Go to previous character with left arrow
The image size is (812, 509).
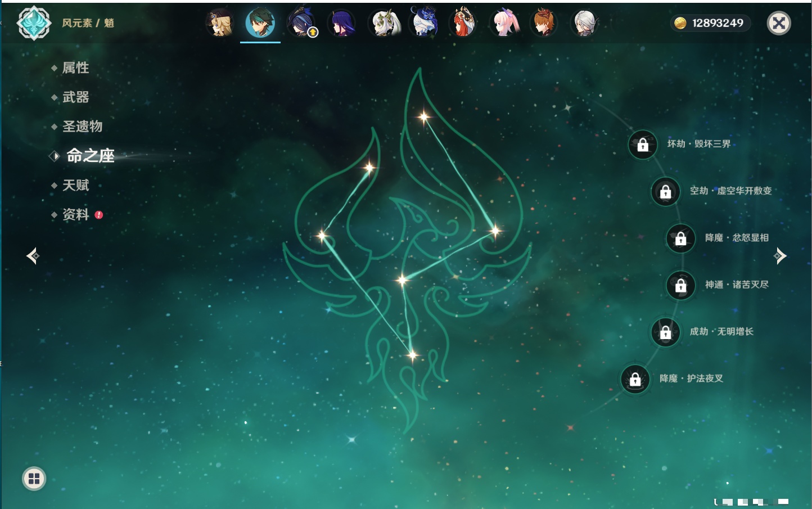(x=33, y=256)
